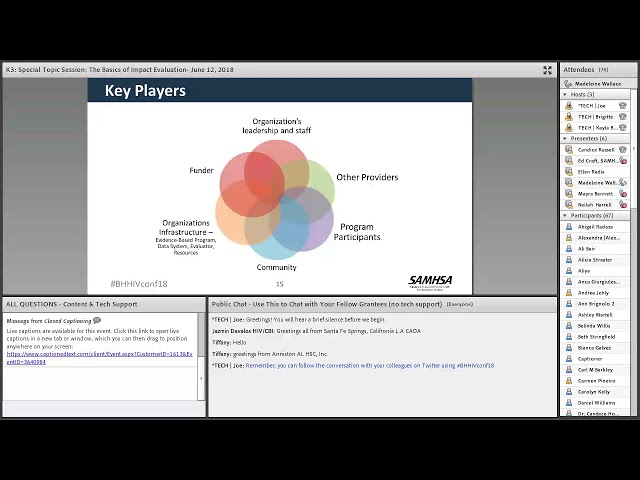This screenshot has height=480, width=640.
Task: Select attendee Beth Stringfield
Action: point(595,337)
